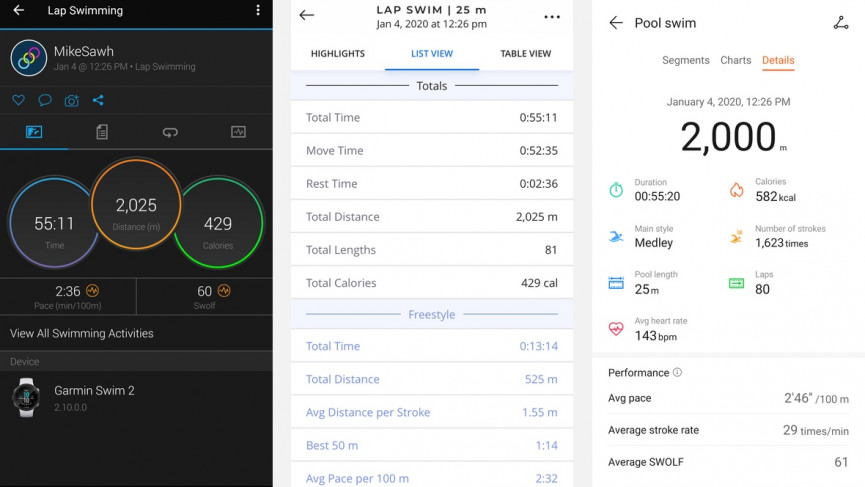Tap the 2,025 Distance circle
865x487 pixels.
click(x=136, y=204)
